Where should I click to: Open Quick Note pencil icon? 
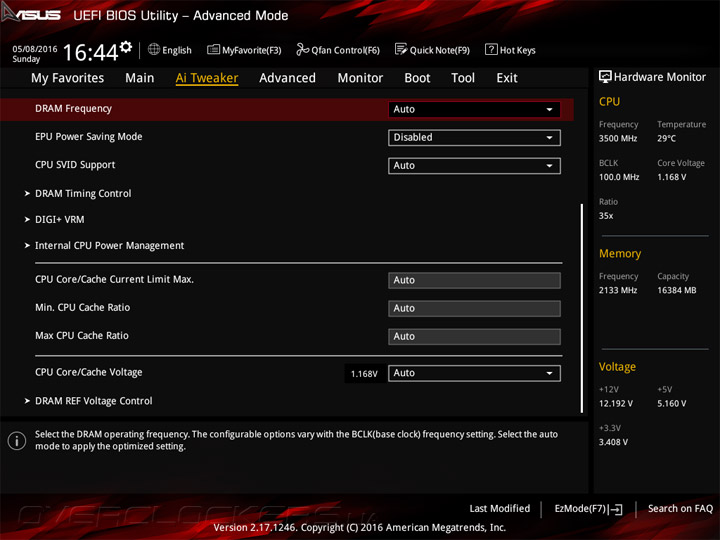click(401, 50)
